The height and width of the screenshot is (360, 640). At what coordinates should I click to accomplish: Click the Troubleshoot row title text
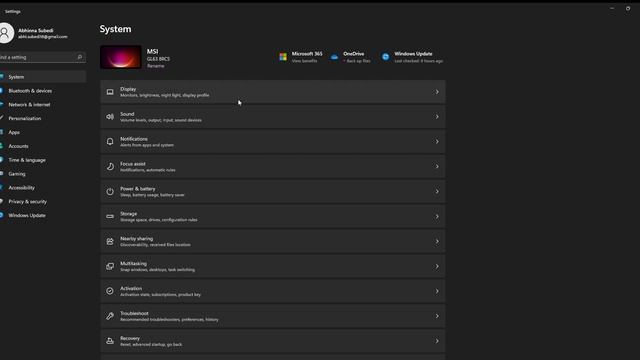134,313
